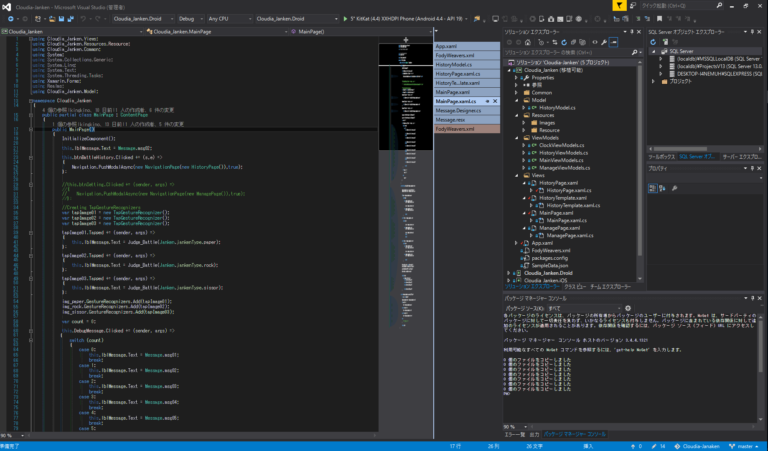Toggle auto-hide pin on Properties panel
Viewport: 768px width, 451px height.
[x=751, y=168]
